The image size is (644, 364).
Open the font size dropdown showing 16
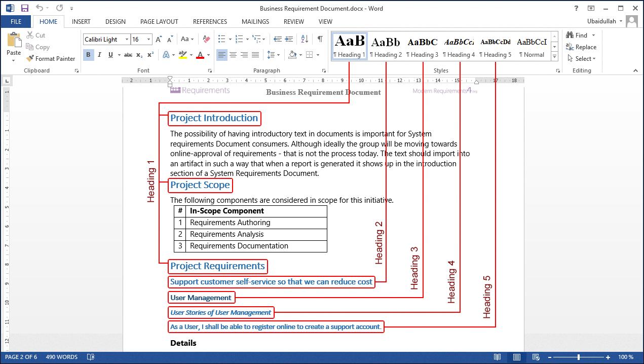[148, 39]
